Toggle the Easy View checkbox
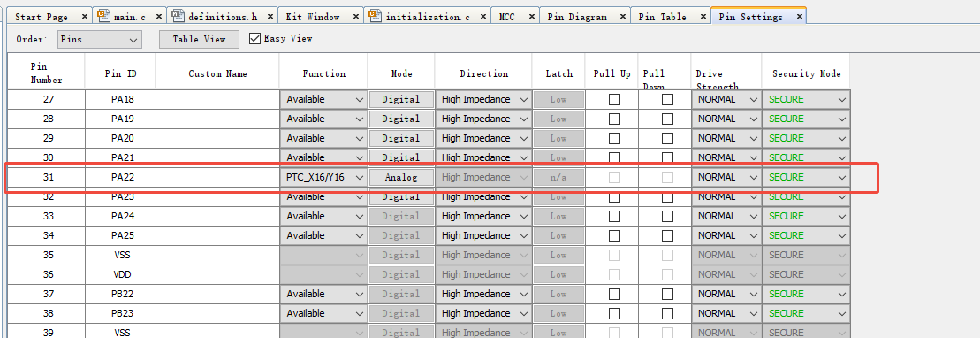980x338 pixels. click(x=254, y=39)
